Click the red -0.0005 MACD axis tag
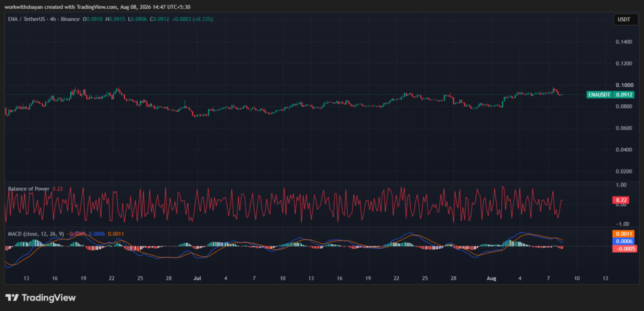This screenshot has width=644, height=311. (x=623, y=249)
